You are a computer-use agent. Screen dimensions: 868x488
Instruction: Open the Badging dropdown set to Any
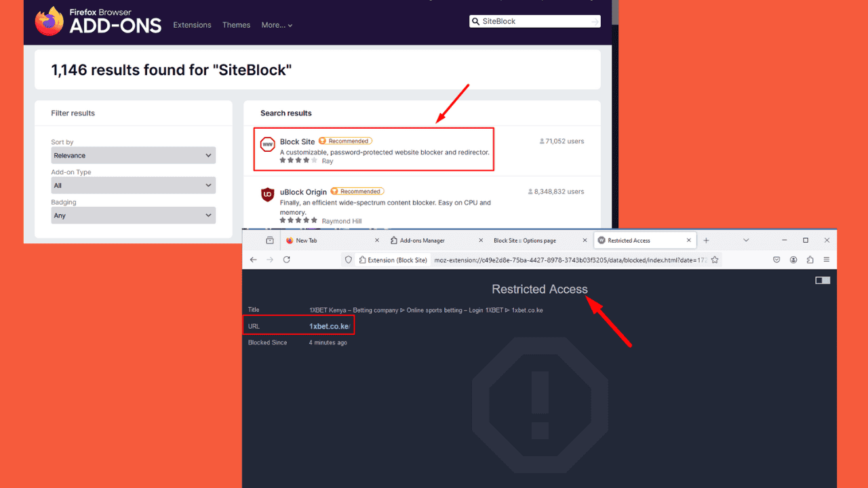[x=133, y=215]
